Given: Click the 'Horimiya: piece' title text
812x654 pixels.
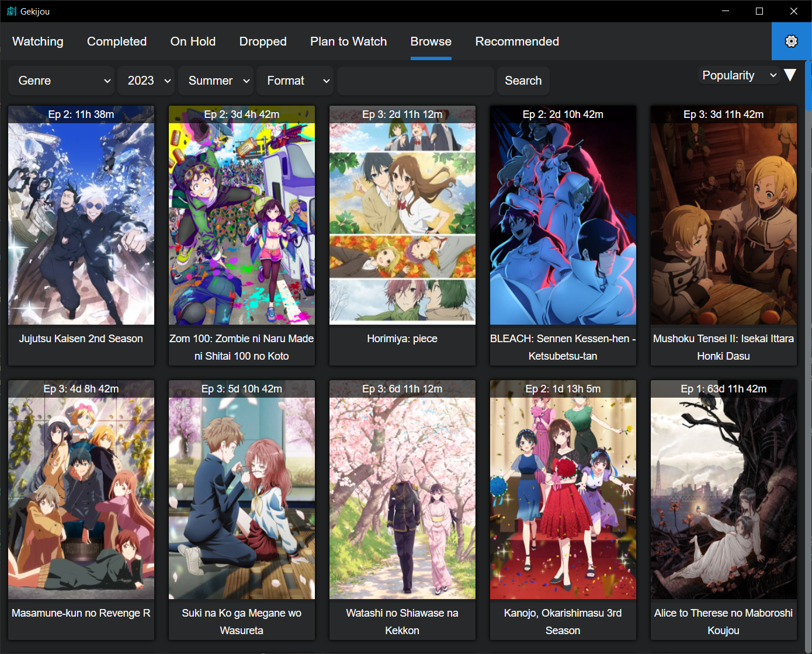Looking at the screenshot, I should [x=402, y=339].
